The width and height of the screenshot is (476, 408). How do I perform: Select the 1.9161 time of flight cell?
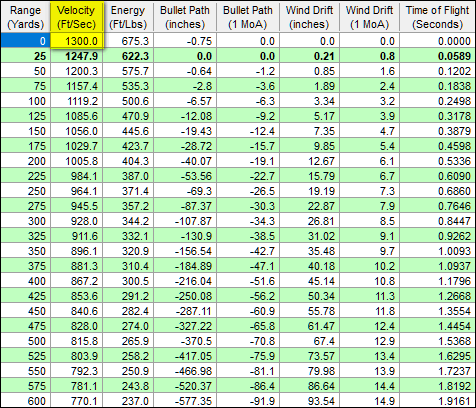click(x=437, y=400)
